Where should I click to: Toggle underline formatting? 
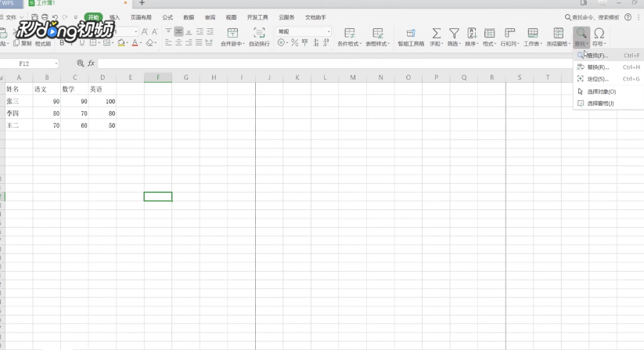click(82, 43)
